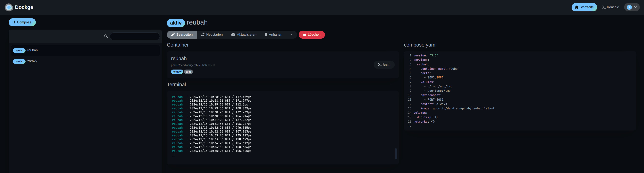The width and height of the screenshot is (644, 173).
Task: Click the trash icon in Löschen
Action: pyautogui.click(x=304, y=34)
